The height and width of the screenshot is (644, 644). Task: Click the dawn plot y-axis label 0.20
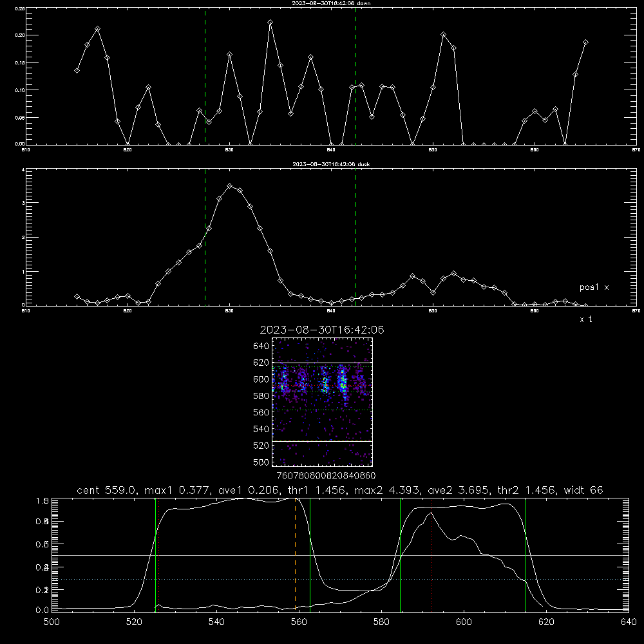[x=20, y=35]
